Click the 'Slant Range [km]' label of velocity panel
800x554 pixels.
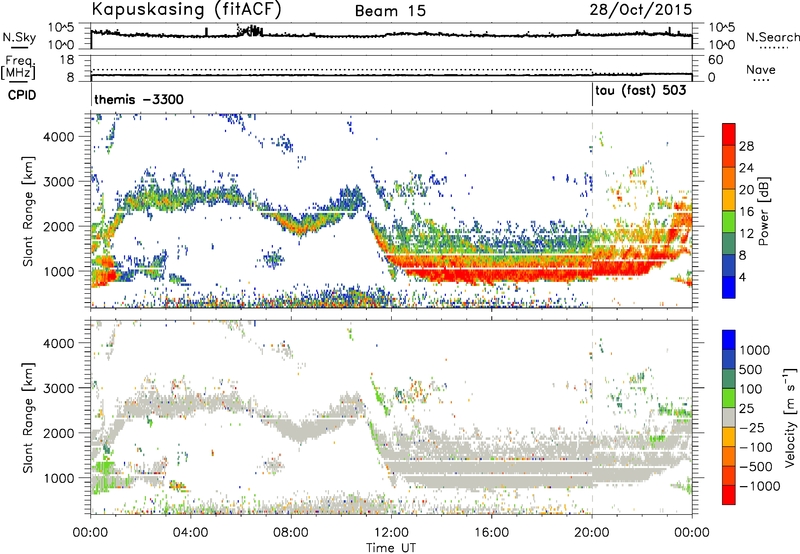[28, 417]
